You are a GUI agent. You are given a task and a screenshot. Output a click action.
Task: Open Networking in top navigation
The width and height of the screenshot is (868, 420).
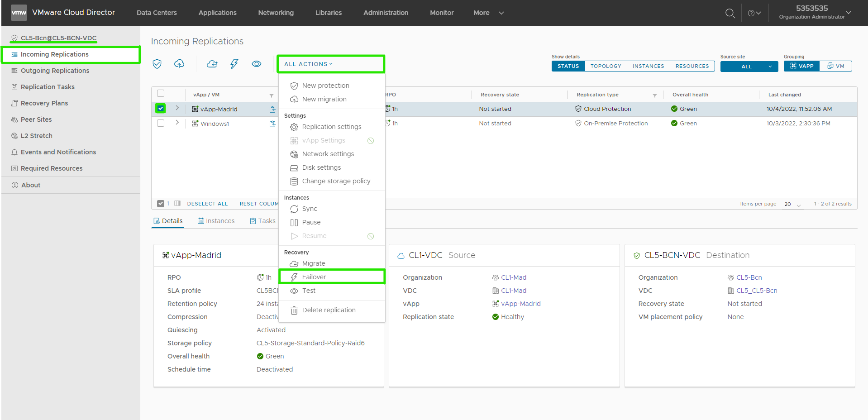coord(276,13)
